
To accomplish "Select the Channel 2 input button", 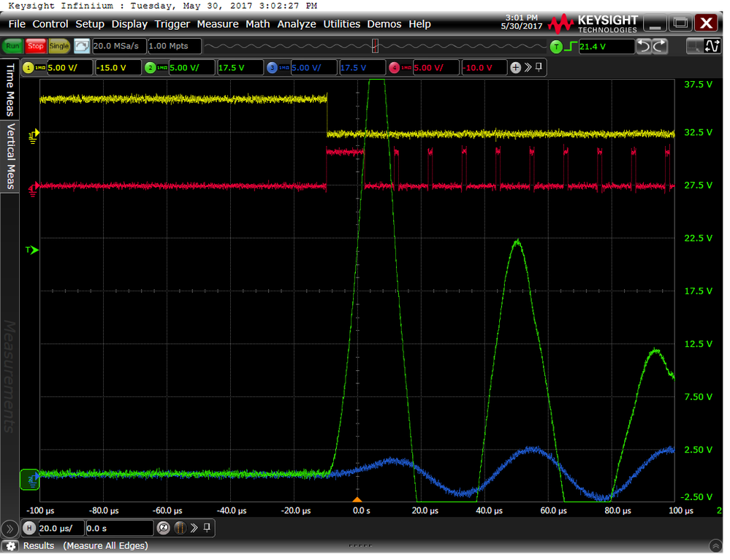I will pos(150,69).
